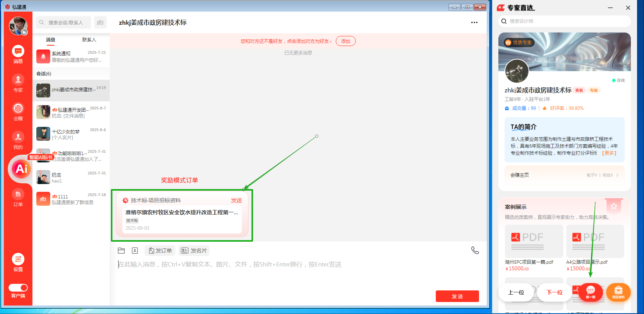644x314 pixels.
Task: Open A4公路项目展示.pdf thumbnail
Action: (595, 241)
